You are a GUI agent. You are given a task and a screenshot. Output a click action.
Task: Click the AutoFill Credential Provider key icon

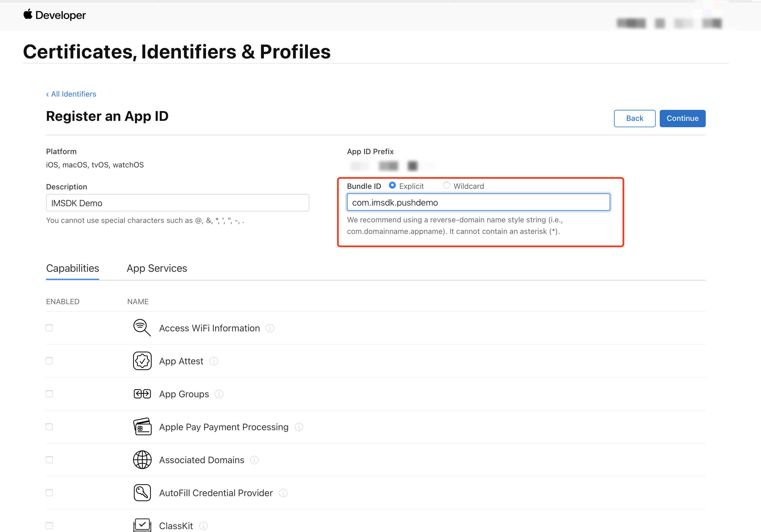(x=142, y=493)
